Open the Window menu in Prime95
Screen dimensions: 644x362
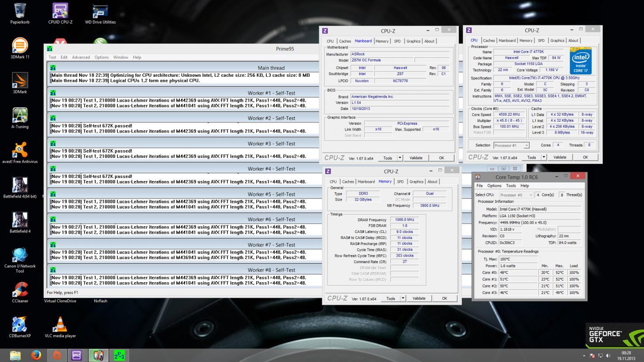tap(121, 57)
